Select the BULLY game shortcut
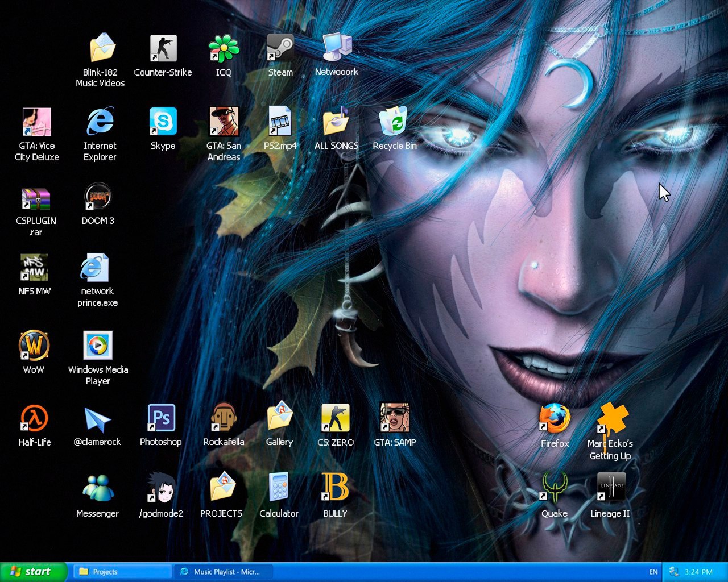This screenshot has height=582, width=728. [335, 487]
